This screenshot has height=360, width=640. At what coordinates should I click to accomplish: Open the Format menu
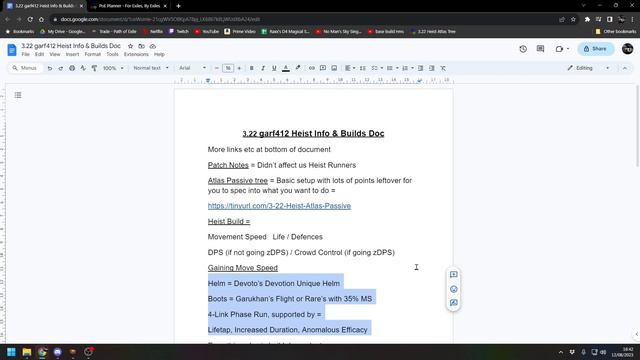[93, 54]
